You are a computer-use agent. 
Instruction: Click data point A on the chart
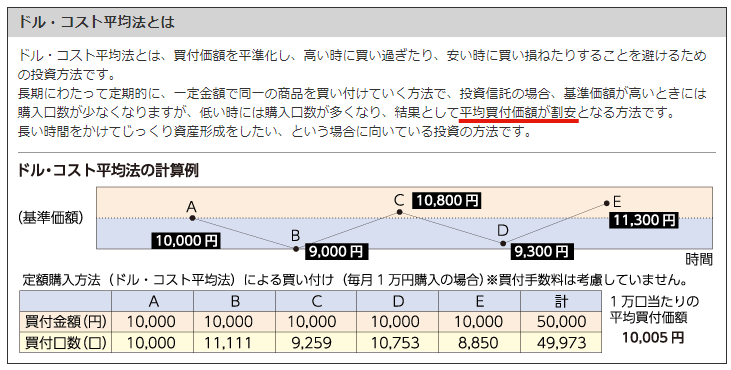coord(192,218)
